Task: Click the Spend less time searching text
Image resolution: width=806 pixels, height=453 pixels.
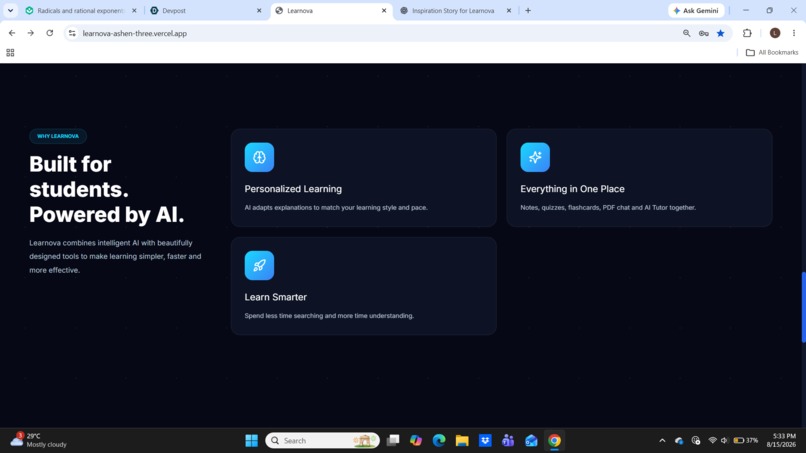Action: (329, 316)
